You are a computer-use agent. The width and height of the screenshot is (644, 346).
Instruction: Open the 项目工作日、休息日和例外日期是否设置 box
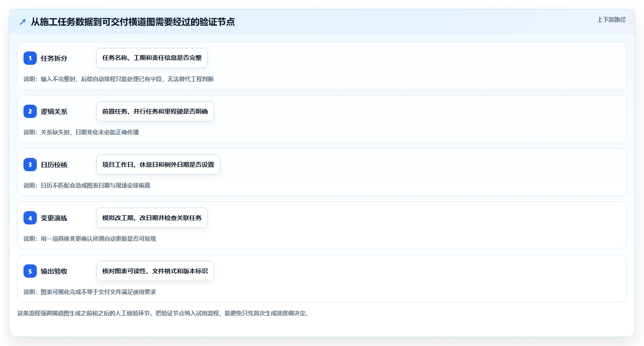coord(158,165)
